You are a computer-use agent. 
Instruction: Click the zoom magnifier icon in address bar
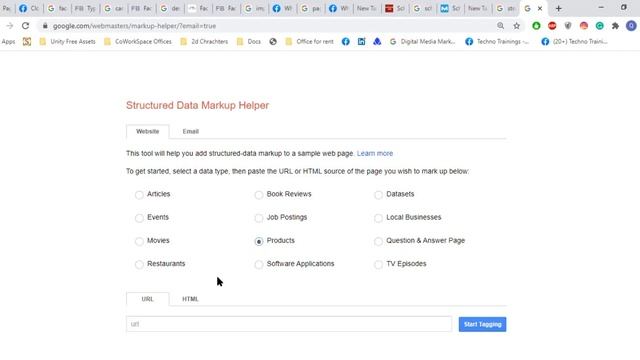pos(500,26)
